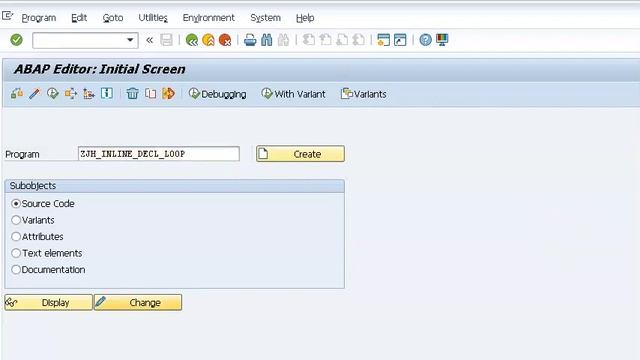
Task: Click the Activate wand icon
Action: pos(35,93)
